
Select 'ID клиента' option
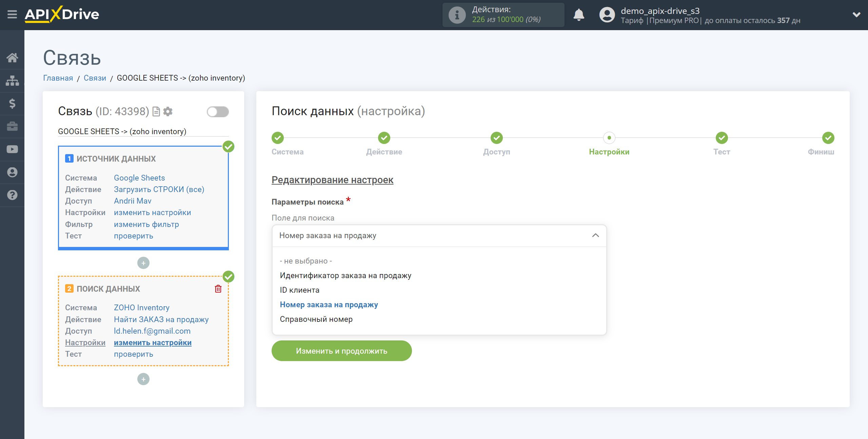300,290
